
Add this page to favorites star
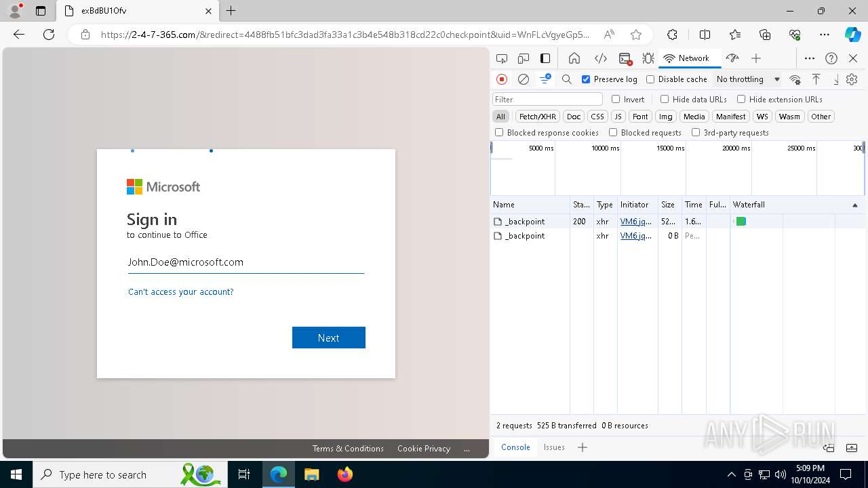coord(636,35)
